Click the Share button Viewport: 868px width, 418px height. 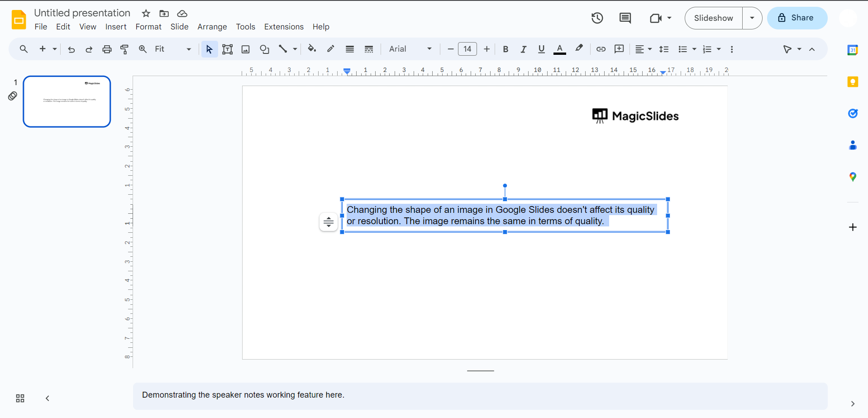coord(797,18)
